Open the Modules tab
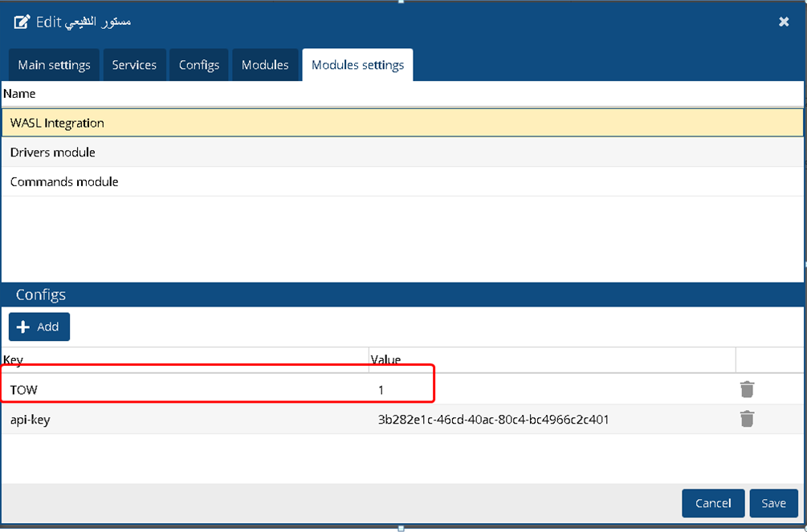This screenshot has height=532, width=807. click(x=265, y=65)
